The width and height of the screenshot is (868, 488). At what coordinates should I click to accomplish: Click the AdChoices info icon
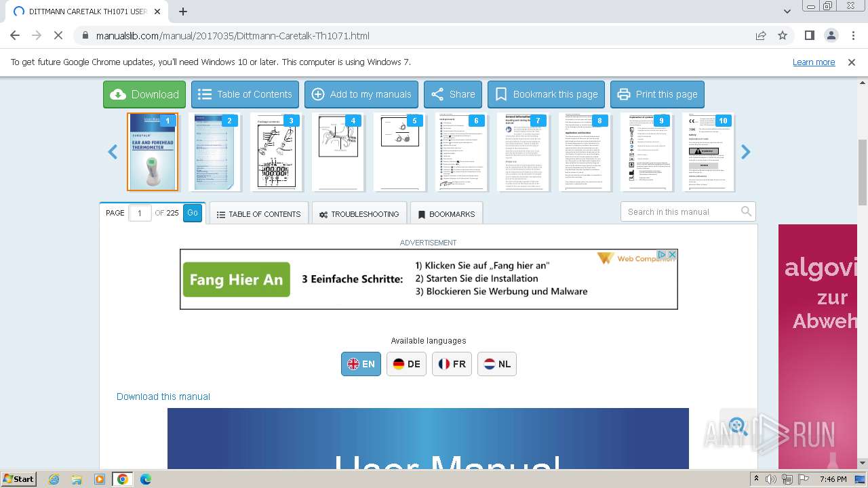click(663, 254)
